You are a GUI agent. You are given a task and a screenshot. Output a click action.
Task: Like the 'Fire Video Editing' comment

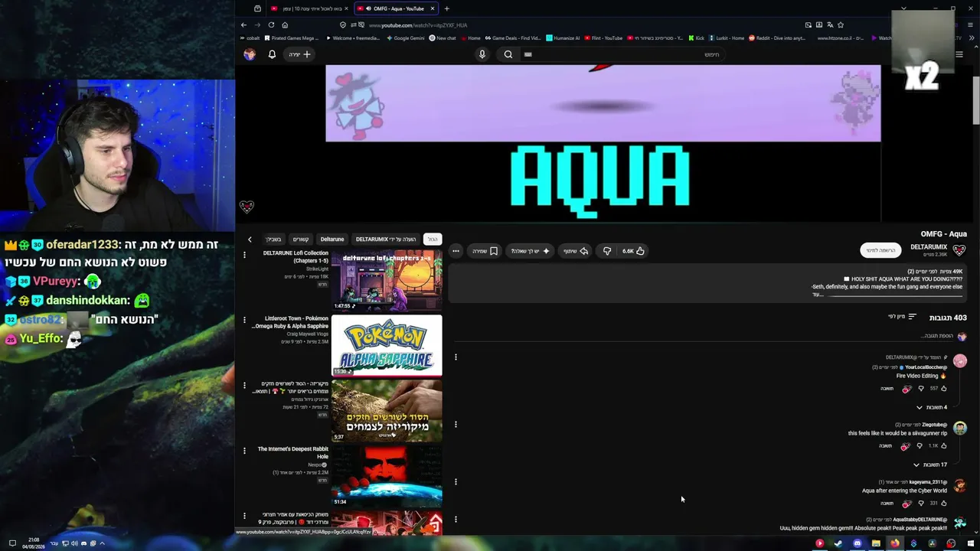tap(943, 389)
